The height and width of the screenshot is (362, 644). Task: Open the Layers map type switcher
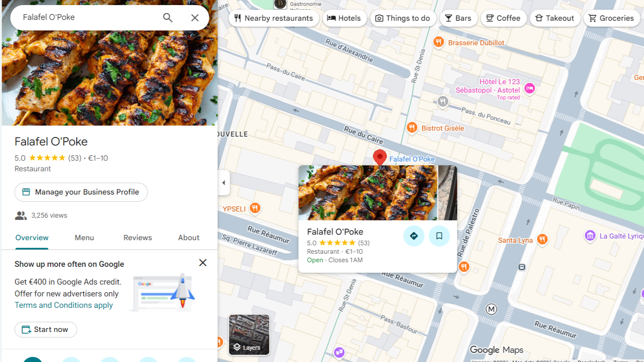[249, 335]
